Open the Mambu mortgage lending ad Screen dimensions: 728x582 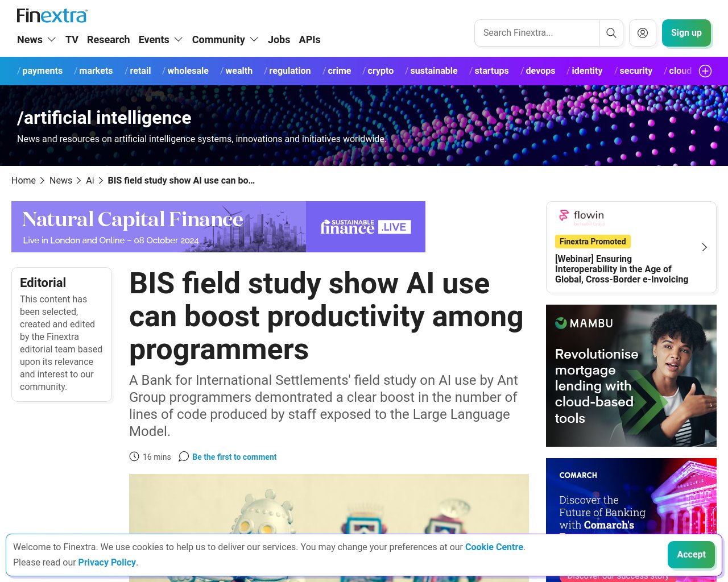[x=631, y=376]
